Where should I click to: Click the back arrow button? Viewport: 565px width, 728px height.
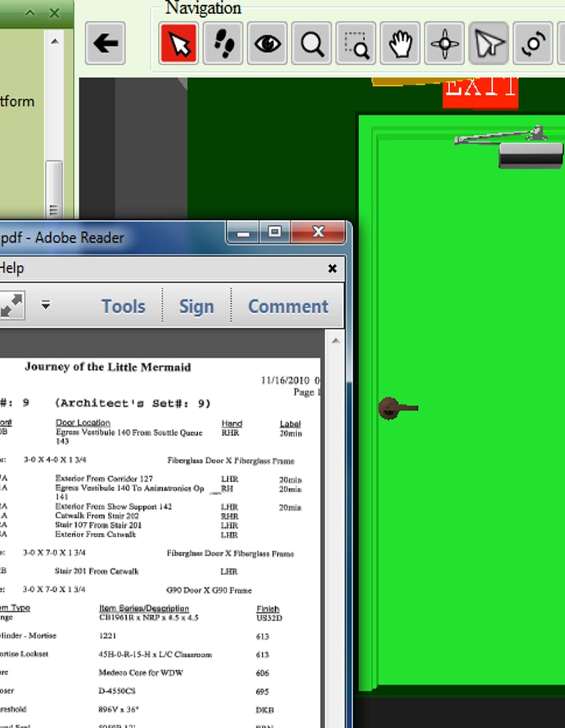[105, 43]
